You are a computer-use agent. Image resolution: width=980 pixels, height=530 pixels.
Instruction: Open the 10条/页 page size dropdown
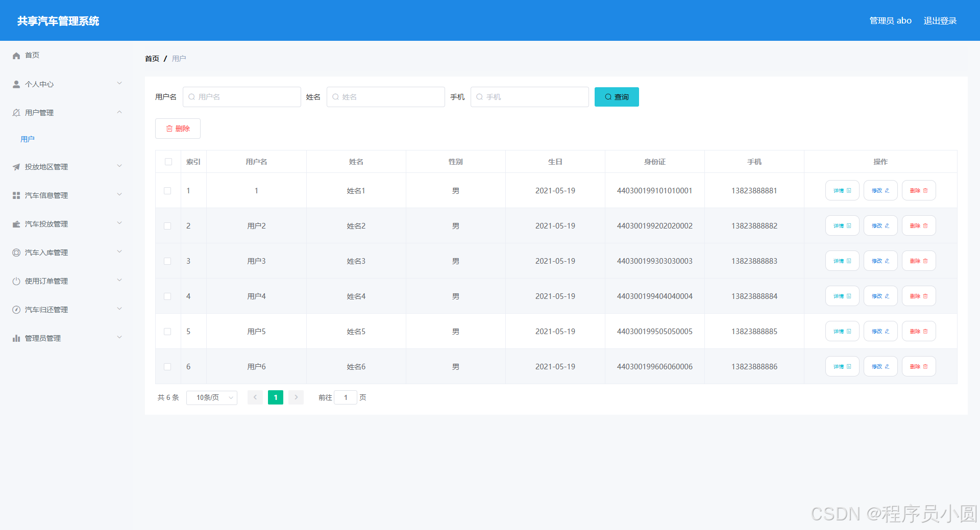[x=211, y=397]
